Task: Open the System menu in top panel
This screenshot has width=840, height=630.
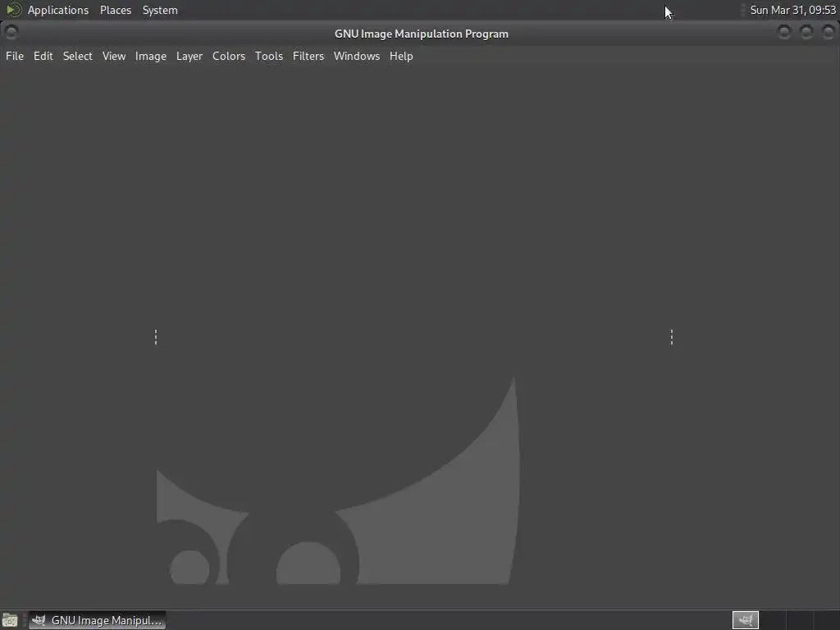Action: click(x=160, y=10)
